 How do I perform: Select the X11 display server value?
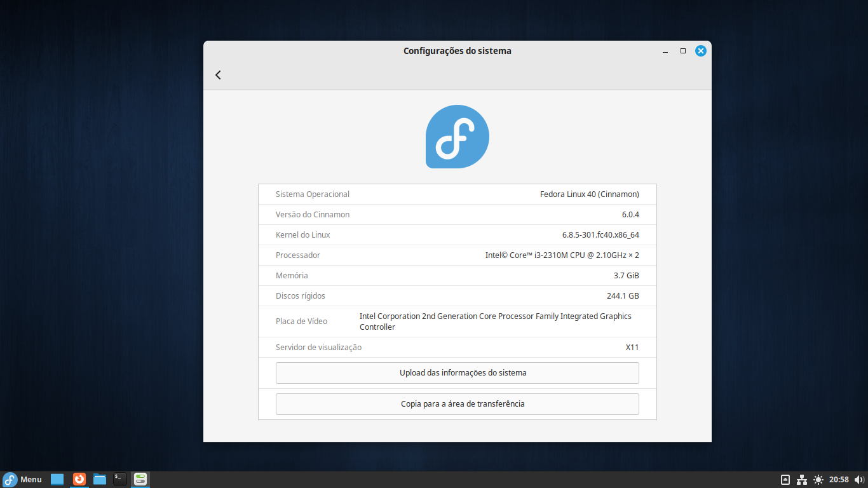pyautogui.click(x=632, y=348)
